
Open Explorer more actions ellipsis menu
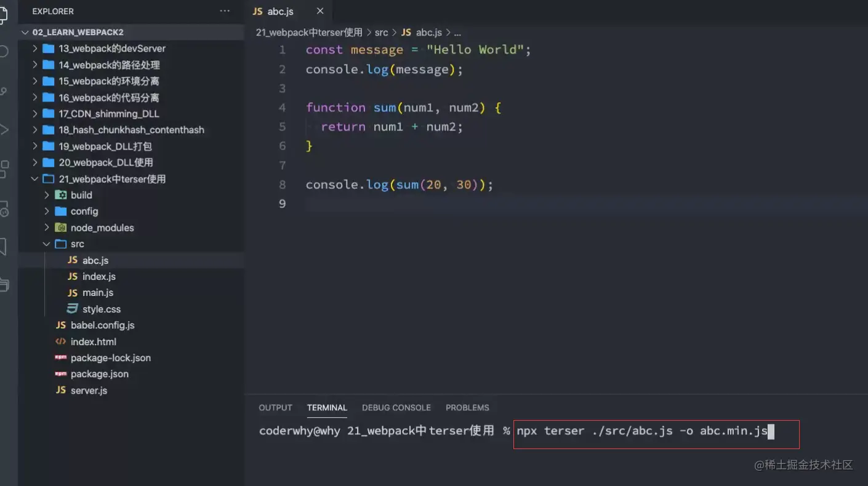pyautogui.click(x=225, y=11)
